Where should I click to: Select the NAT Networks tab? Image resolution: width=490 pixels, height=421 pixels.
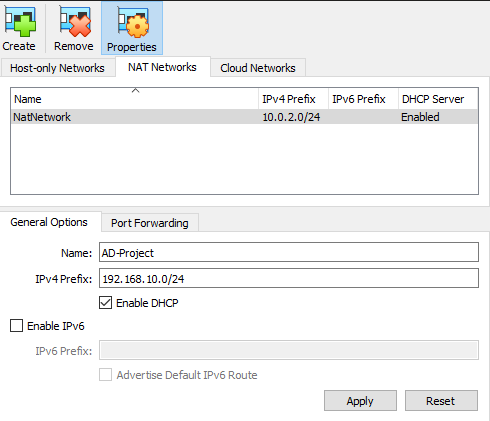(163, 67)
